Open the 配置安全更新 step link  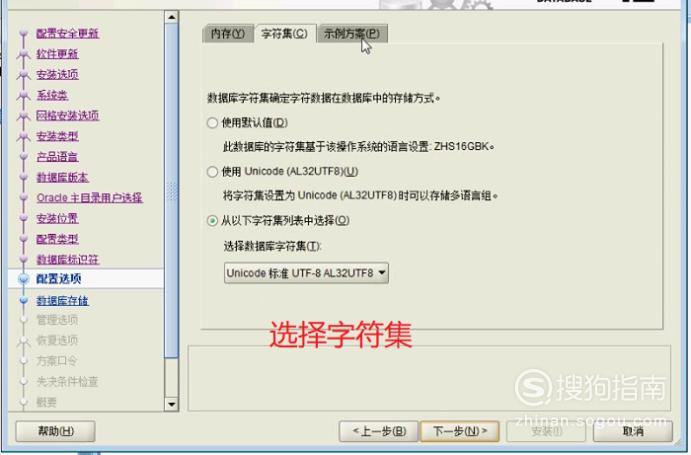point(67,33)
